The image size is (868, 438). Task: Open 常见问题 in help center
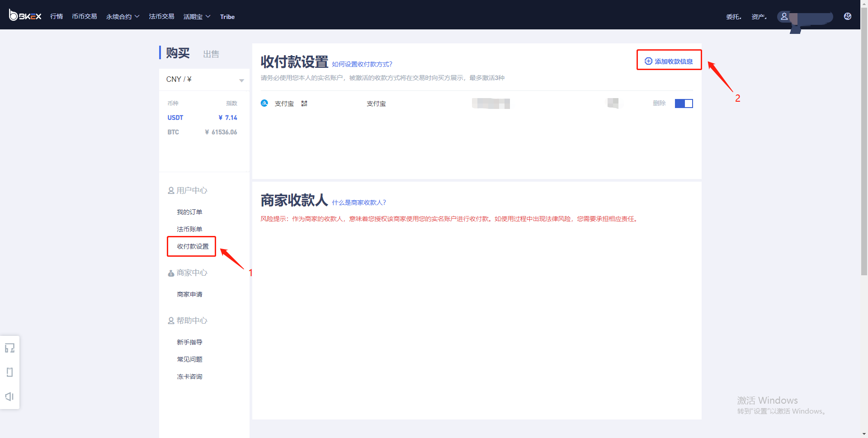click(x=189, y=359)
